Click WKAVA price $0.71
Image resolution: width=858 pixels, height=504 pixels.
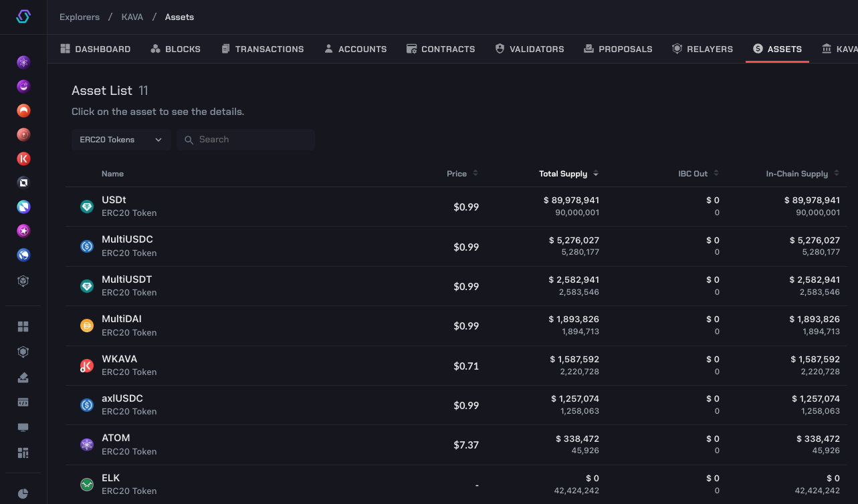point(466,366)
